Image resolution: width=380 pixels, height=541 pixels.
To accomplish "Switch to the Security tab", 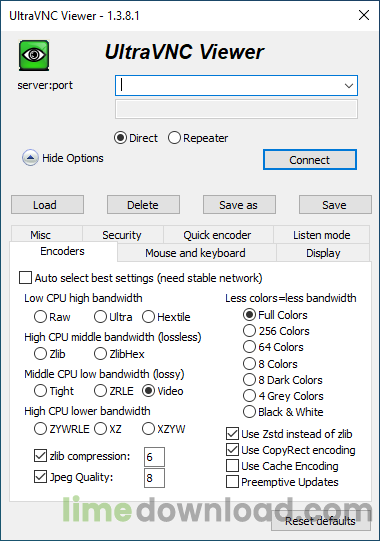I will (x=123, y=235).
